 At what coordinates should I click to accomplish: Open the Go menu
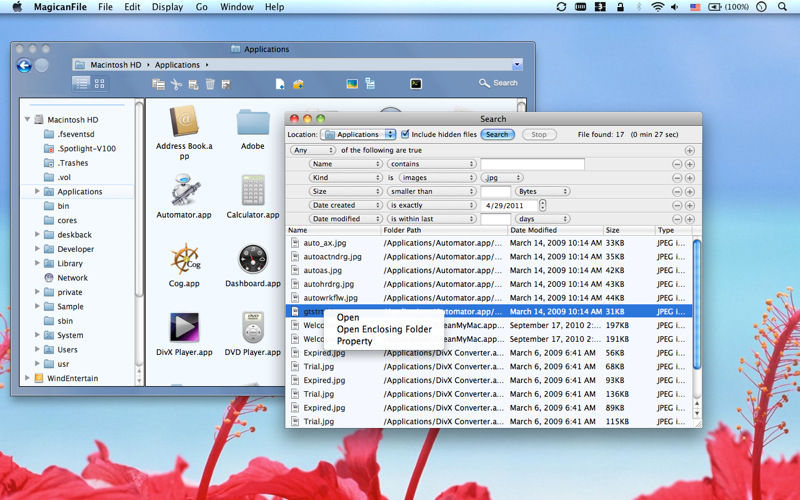(x=202, y=7)
